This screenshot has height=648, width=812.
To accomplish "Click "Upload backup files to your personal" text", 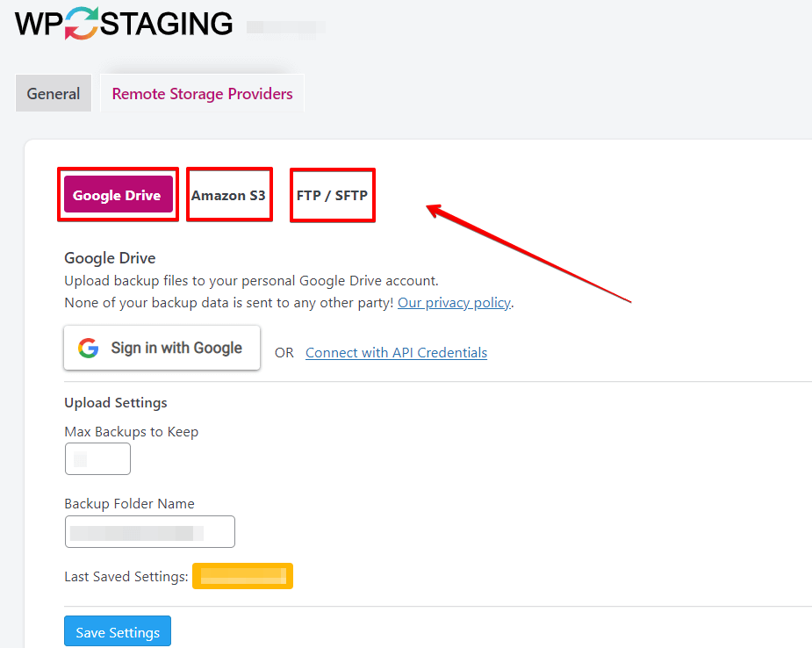I will pyautogui.click(x=180, y=281).
